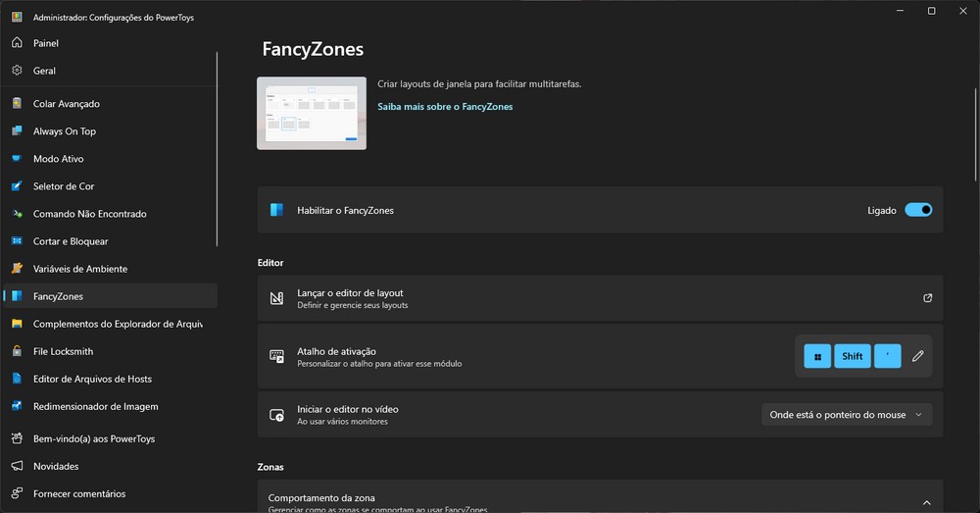The image size is (980, 513).
Task: Click Lançar o editor de layout
Action: 350,293
